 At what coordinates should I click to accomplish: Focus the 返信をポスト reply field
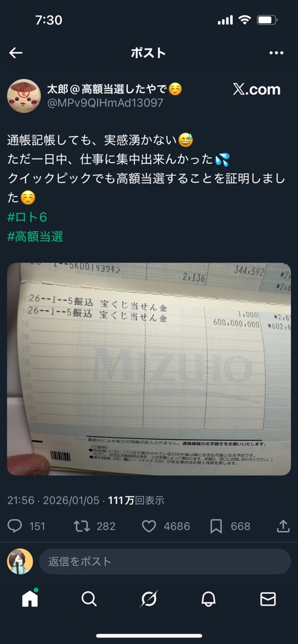[x=165, y=561]
